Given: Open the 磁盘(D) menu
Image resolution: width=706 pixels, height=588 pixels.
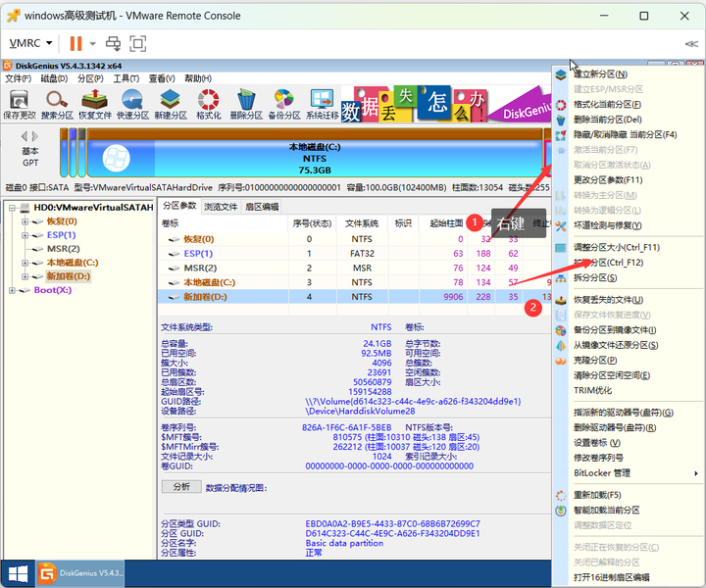Looking at the screenshot, I should 54,78.
